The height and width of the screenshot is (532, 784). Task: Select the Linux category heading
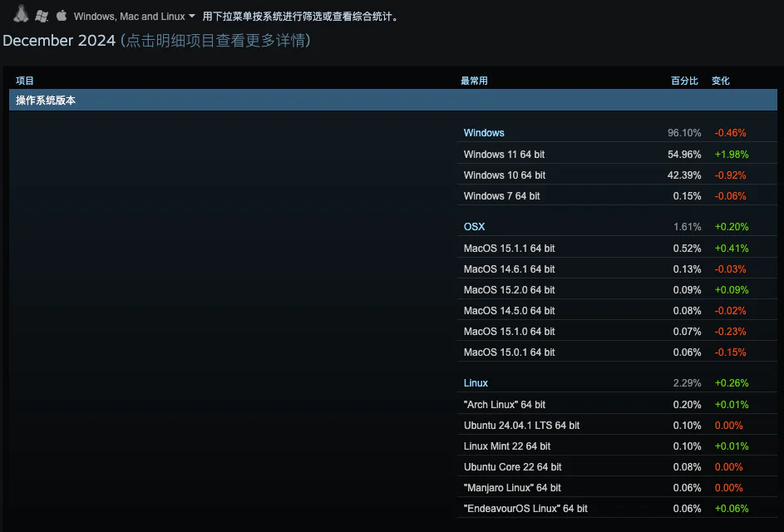[x=476, y=383]
